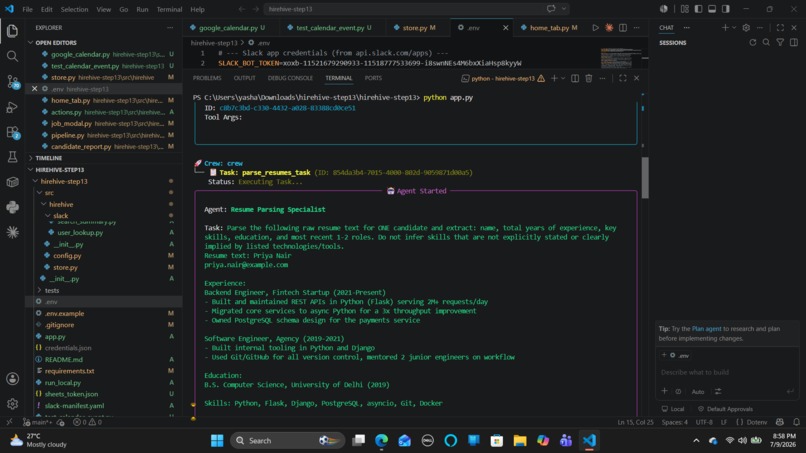Click the errors and warnings status indicator
This screenshot has height=453, width=806.
pos(87,422)
